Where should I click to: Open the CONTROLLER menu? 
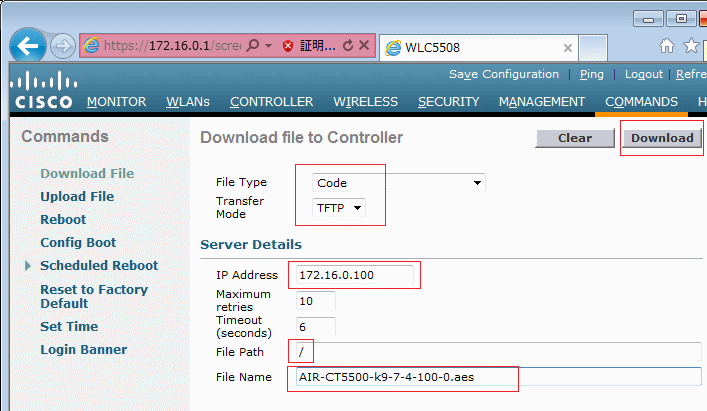point(271,102)
